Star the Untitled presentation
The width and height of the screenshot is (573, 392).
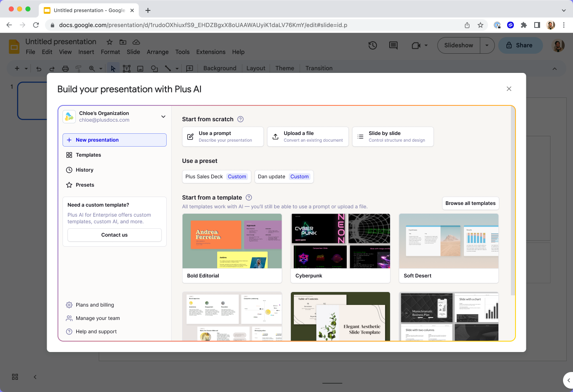click(110, 42)
